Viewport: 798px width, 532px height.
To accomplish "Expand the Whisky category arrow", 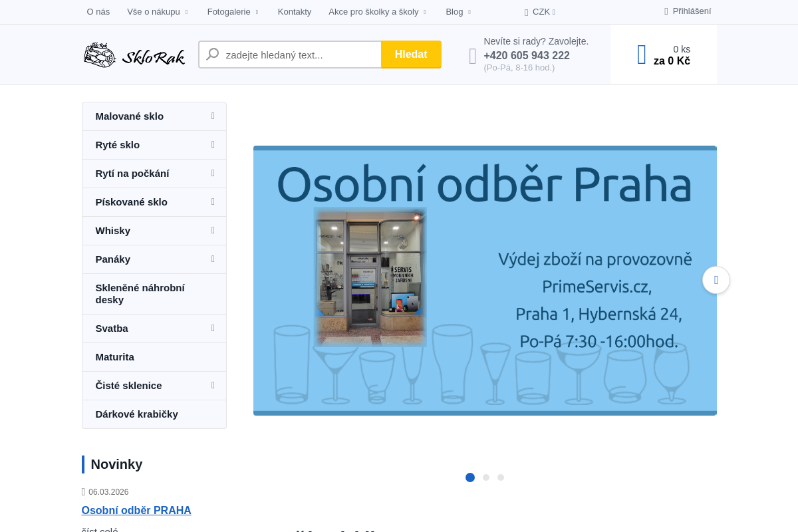I will tap(213, 230).
